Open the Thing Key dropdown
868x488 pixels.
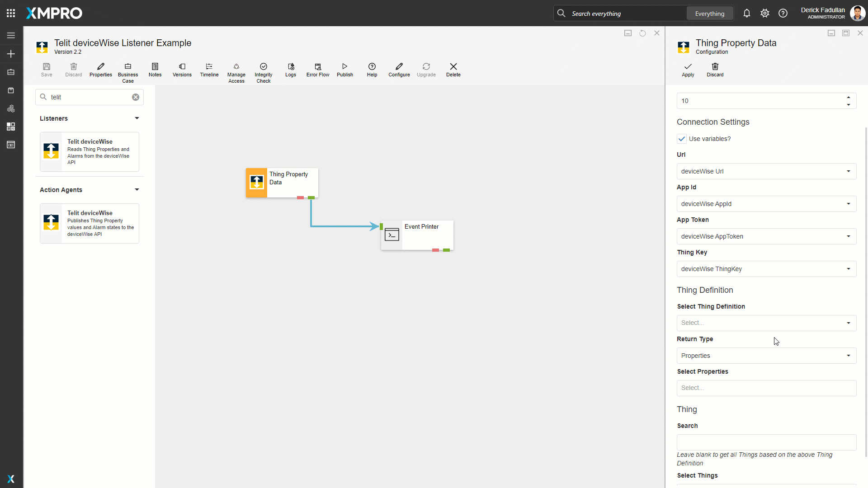point(766,269)
